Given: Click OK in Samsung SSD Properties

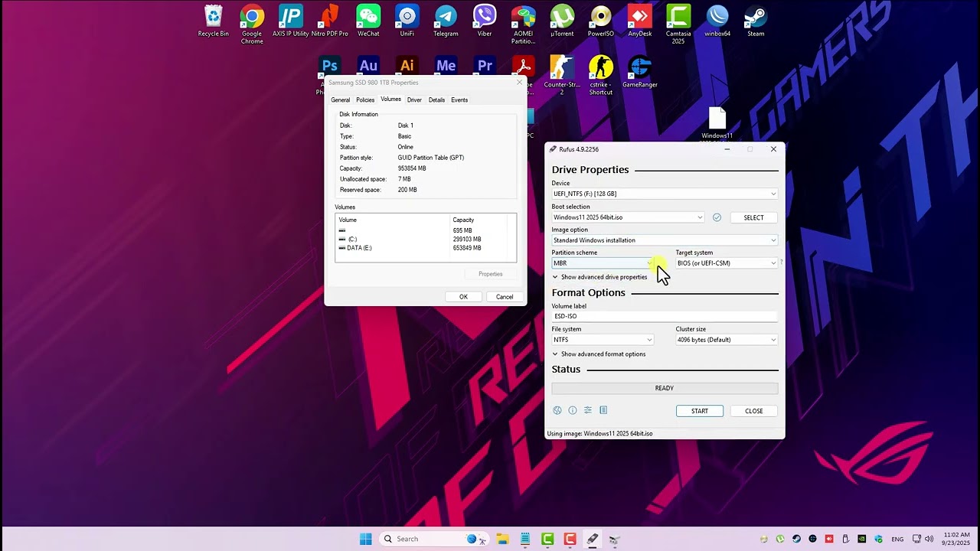Looking at the screenshot, I should (x=463, y=297).
